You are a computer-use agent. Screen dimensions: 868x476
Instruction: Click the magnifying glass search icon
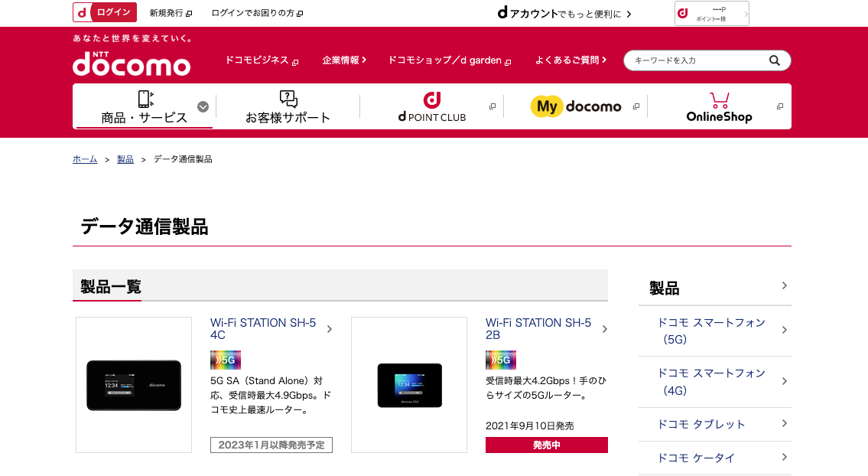[x=775, y=60]
